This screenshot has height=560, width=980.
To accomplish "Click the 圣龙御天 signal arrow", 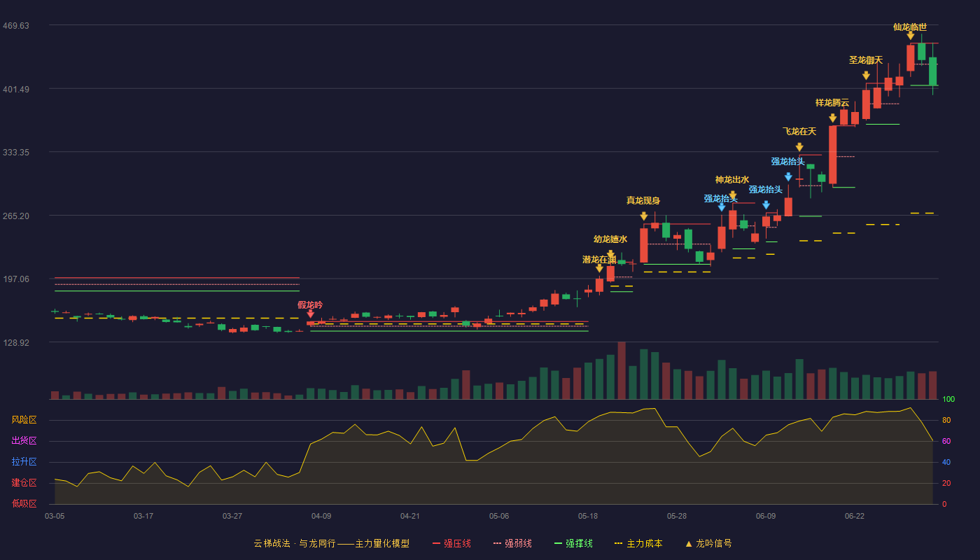I will (866, 76).
